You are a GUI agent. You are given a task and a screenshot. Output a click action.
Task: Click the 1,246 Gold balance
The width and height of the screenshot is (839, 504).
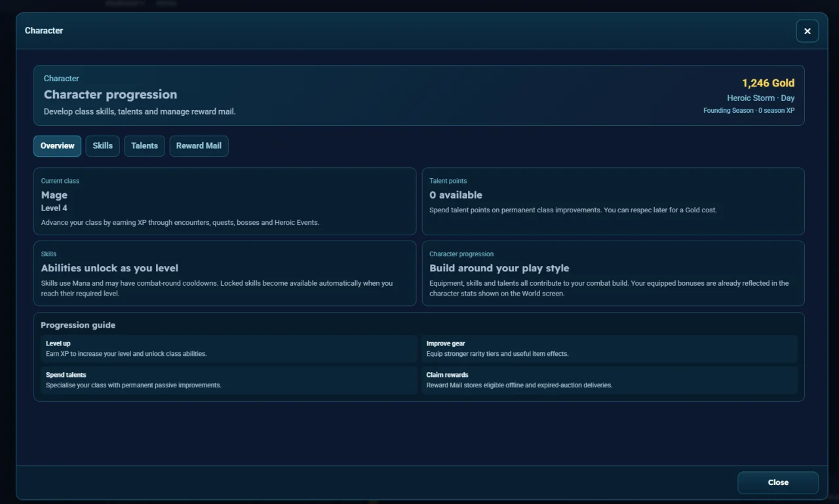768,83
